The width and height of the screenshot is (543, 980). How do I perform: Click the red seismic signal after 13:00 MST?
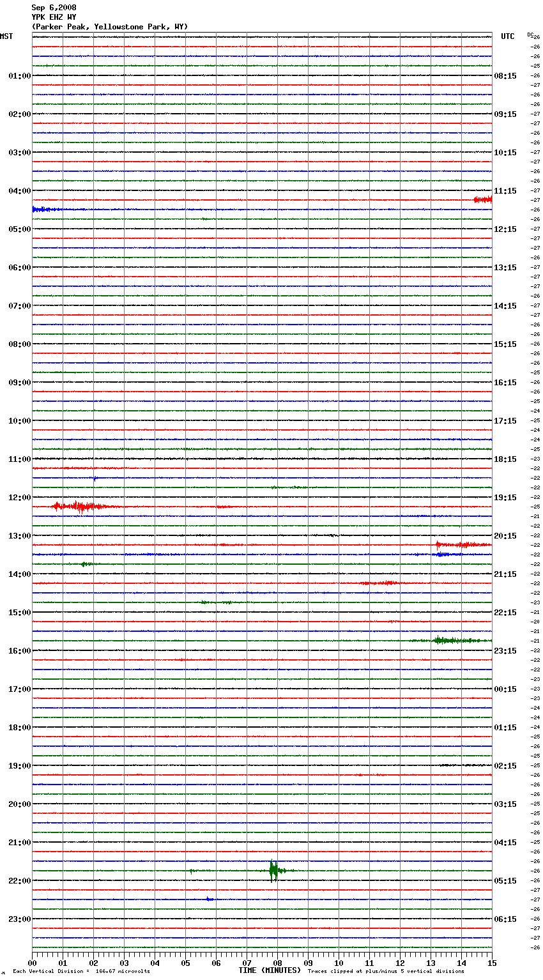(463, 545)
